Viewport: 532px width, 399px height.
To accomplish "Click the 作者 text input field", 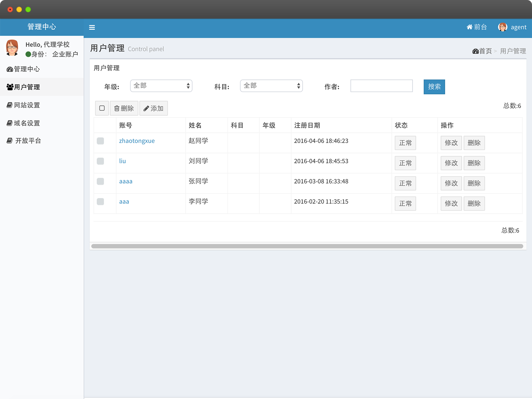I will tap(381, 86).
